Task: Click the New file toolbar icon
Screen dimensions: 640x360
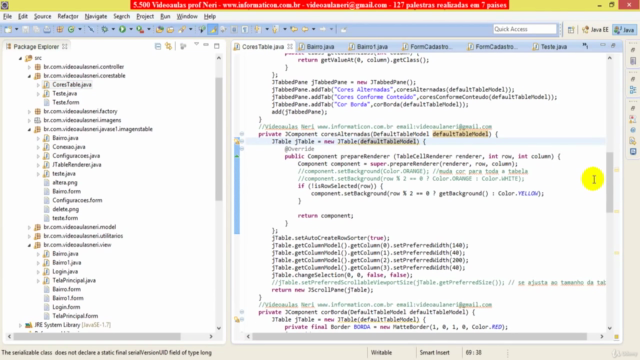Action: tap(8, 29)
